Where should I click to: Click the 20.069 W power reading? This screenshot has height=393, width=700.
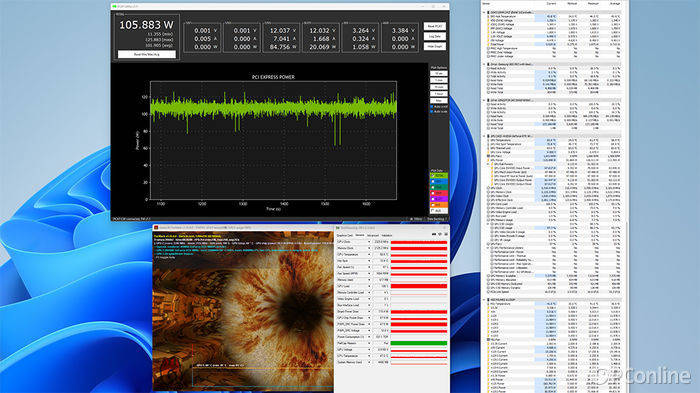tap(322, 46)
